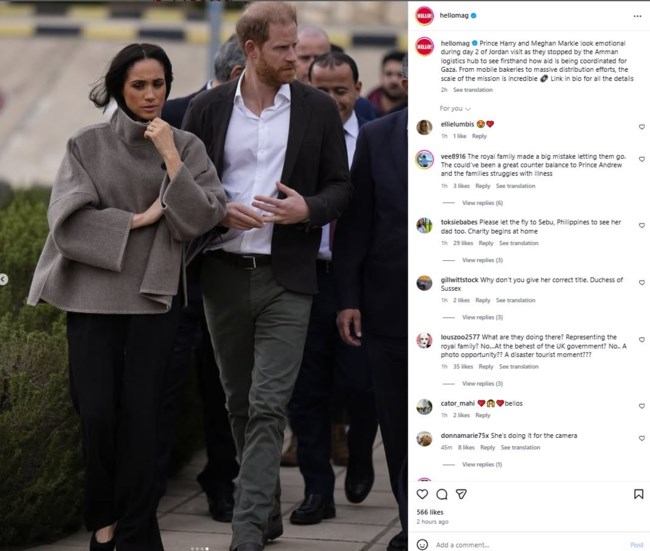Save post with bookmark icon

[x=638, y=494]
